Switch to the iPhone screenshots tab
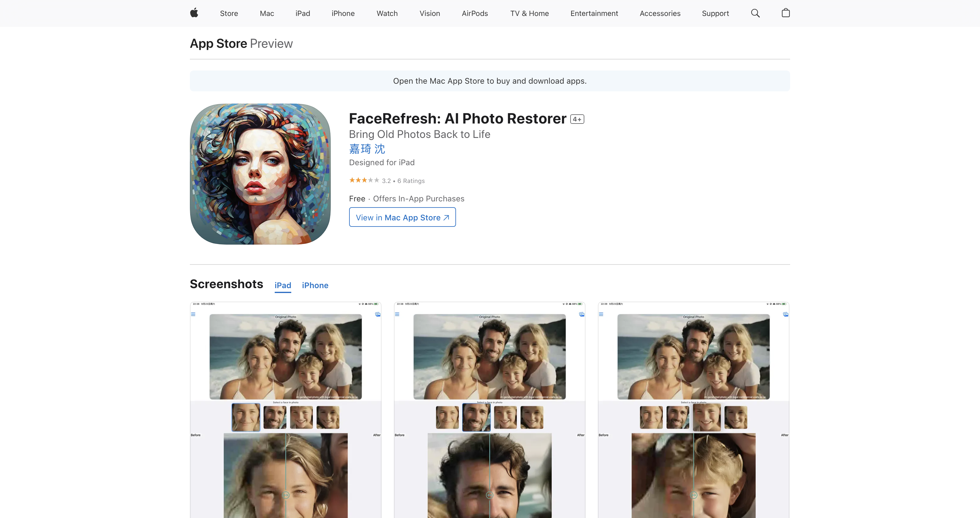The width and height of the screenshot is (980, 518). pos(315,286)
